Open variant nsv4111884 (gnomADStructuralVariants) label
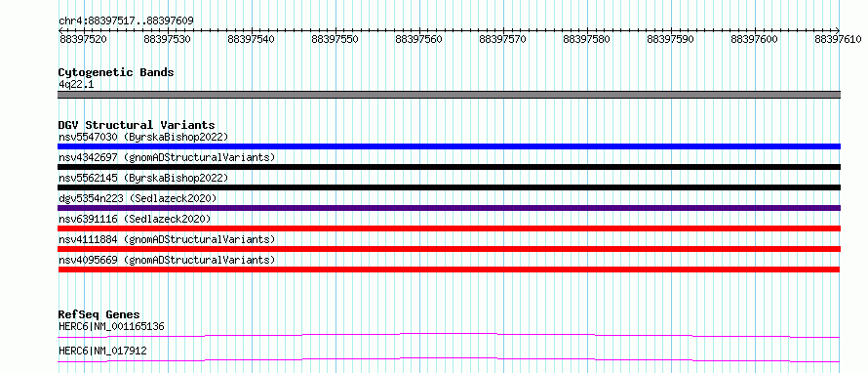This screenshot has width=868, height=373. [x=167, y=239]
